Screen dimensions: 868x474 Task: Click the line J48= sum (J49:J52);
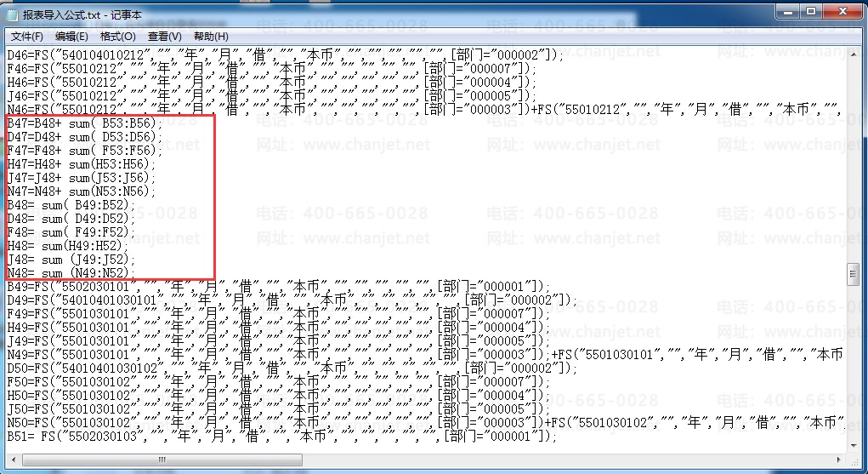[71, 259]
